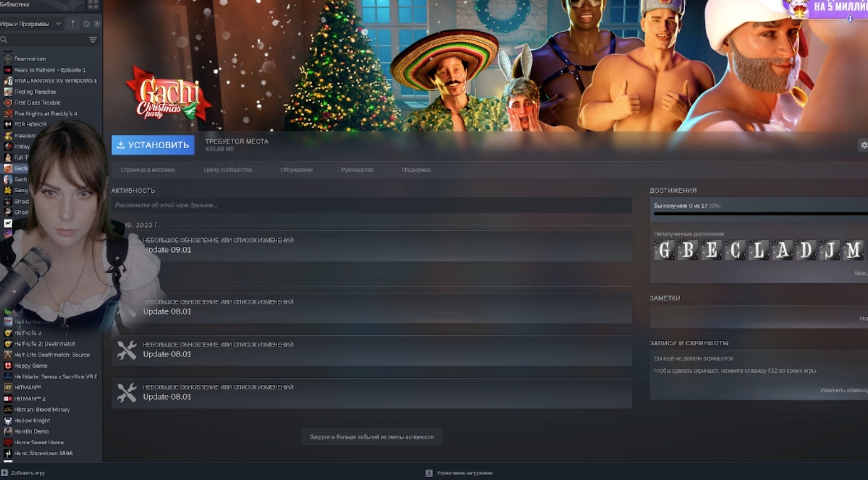Click the activity post field 'Расскажите об этой игре друзьям'
Screen dimensions: 868x480
point(372,206)
